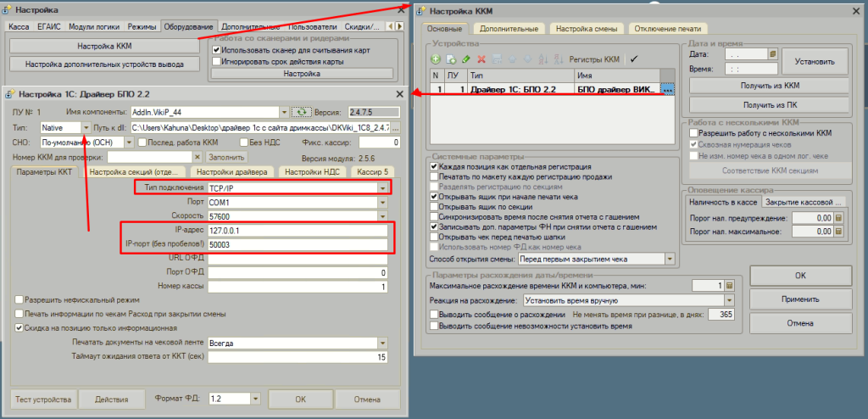
Task: Toggle Открывать ящик при начале печати чека
Action: 435,196
